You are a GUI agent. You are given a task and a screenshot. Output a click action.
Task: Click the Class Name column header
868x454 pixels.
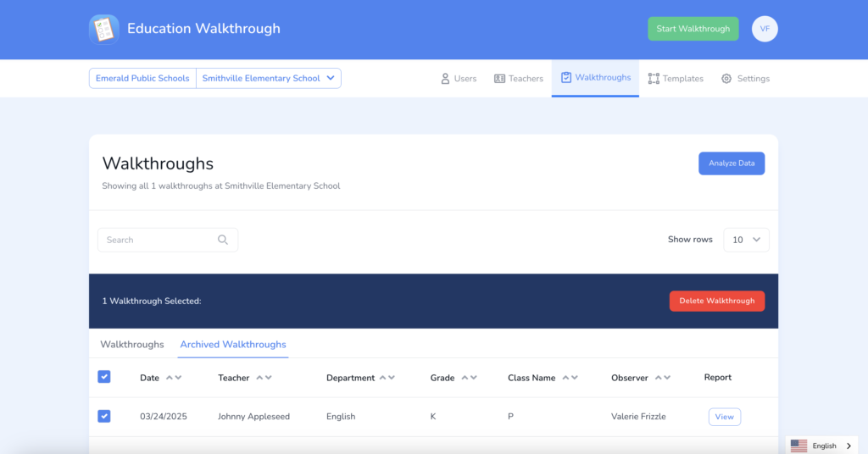531,378
